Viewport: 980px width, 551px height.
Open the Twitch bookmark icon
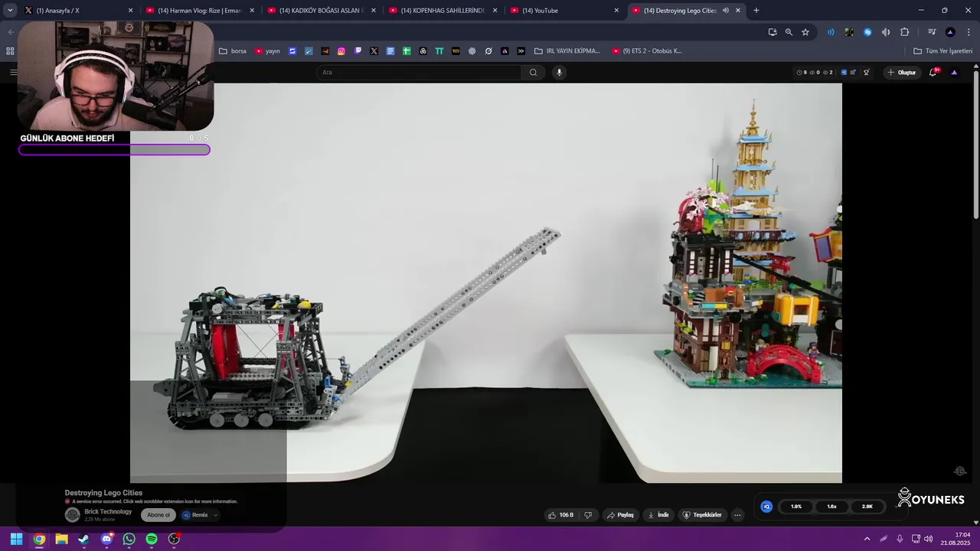(358, 51)
